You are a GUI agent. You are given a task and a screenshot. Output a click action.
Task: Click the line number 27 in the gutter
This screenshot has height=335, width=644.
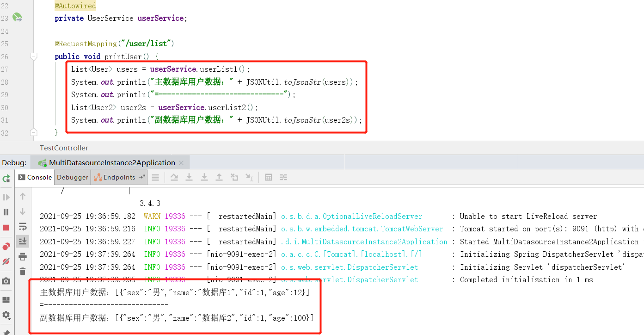click(5, 69)
